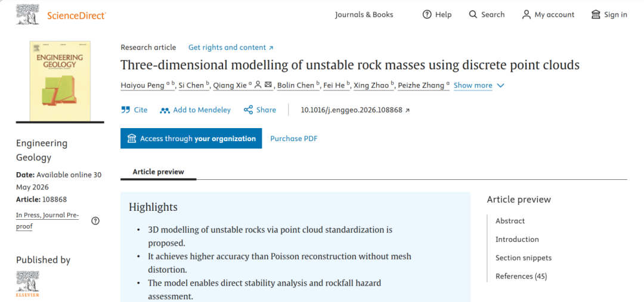
Task: Click the Share icon
Action: [248, 110]
